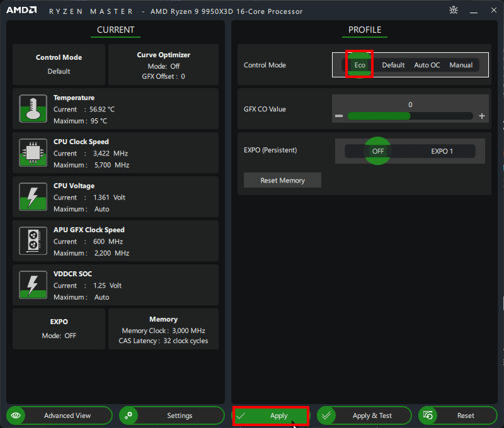This screenshot has width=504, height=428.
Task: Click the 2,200 MHz APU GFX maximum
Action: click(112, 253)
